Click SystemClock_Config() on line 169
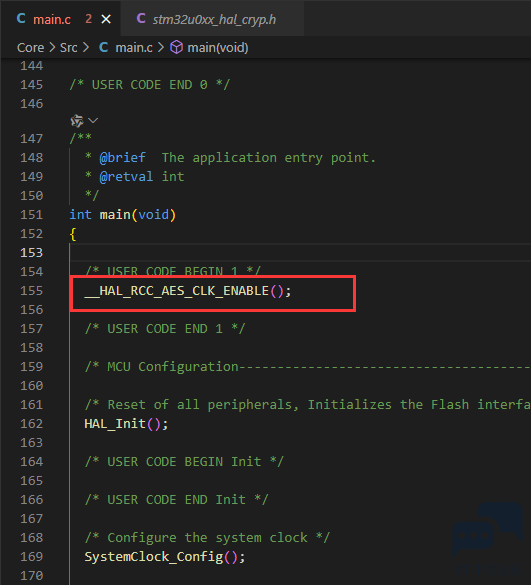 (165, 557)
